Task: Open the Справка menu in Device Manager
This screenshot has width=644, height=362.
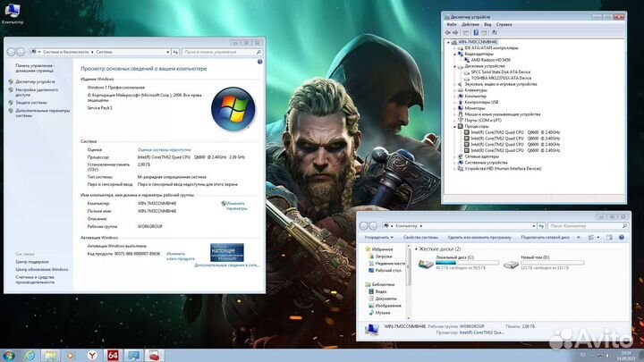Action: tap(504, 25)
